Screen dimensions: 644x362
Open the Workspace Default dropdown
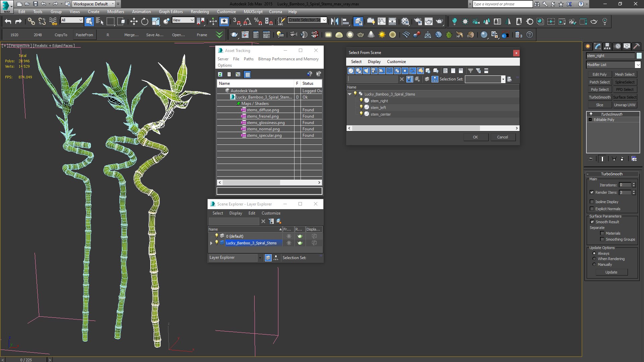click(x=113, y=4)
